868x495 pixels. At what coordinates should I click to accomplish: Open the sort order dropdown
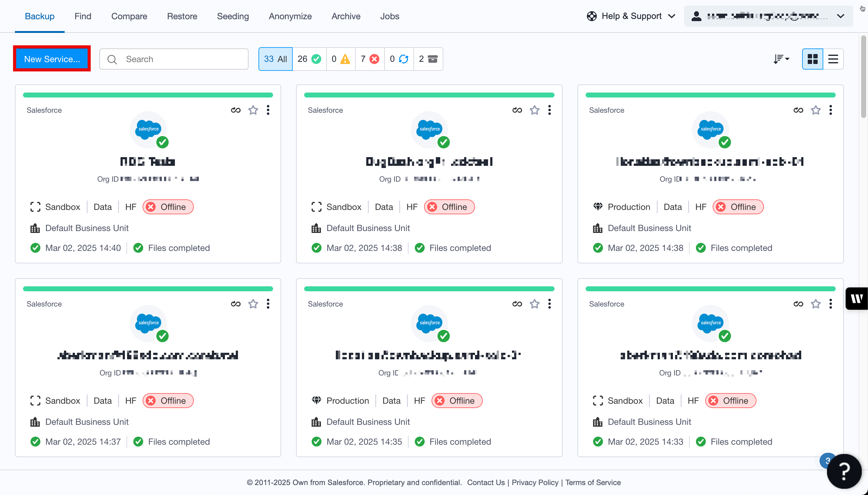click(x=781, y=59)
